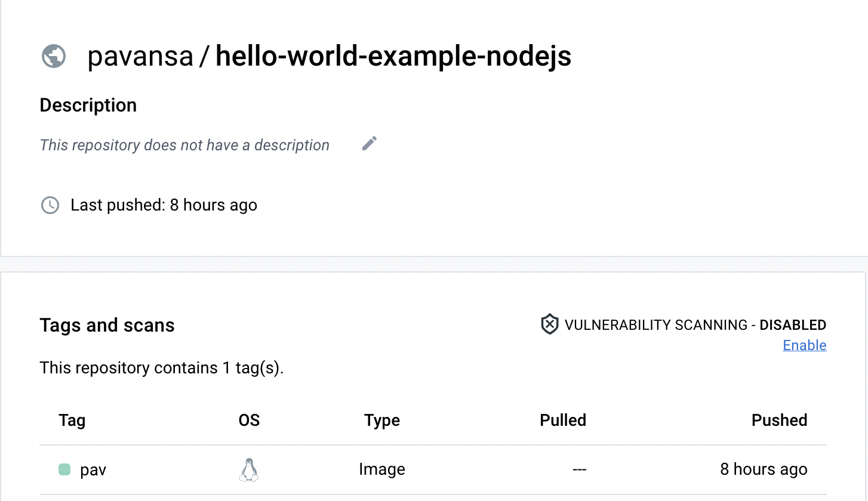
Task: Click the 8 hours ago pushed timestamp
Action: pyautogui.click(x=763, y=469)
